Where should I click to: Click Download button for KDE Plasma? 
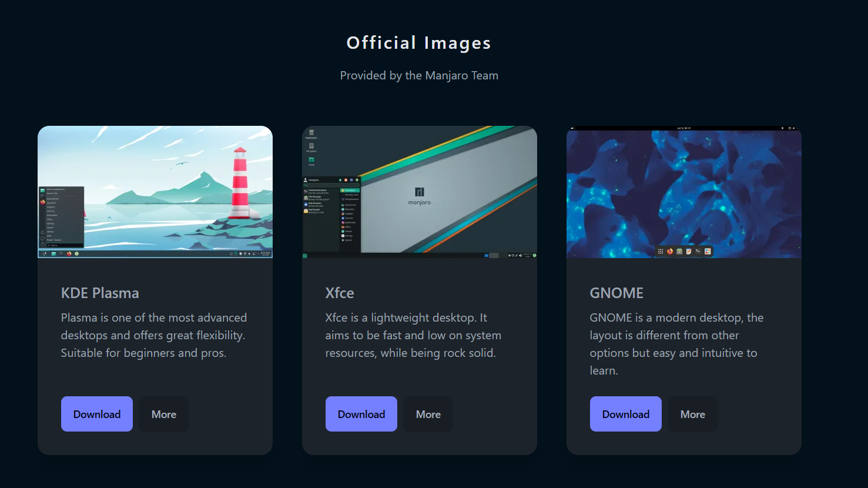97,414
